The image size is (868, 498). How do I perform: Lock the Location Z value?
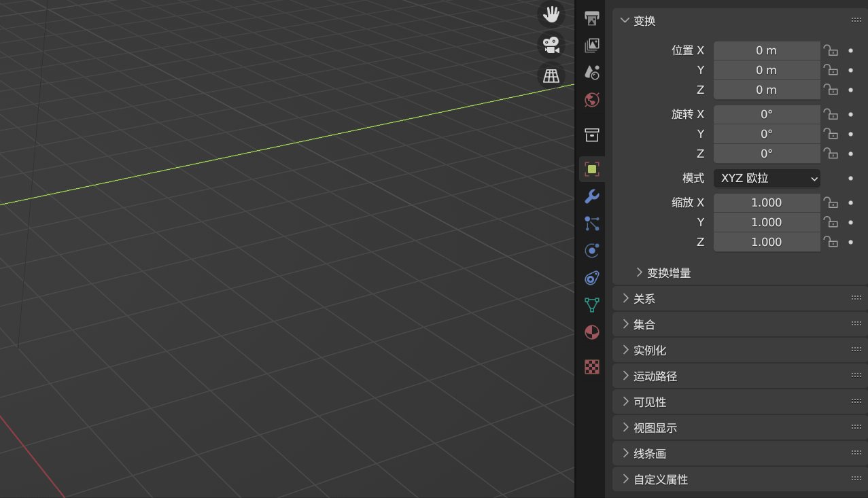point(831,90)
